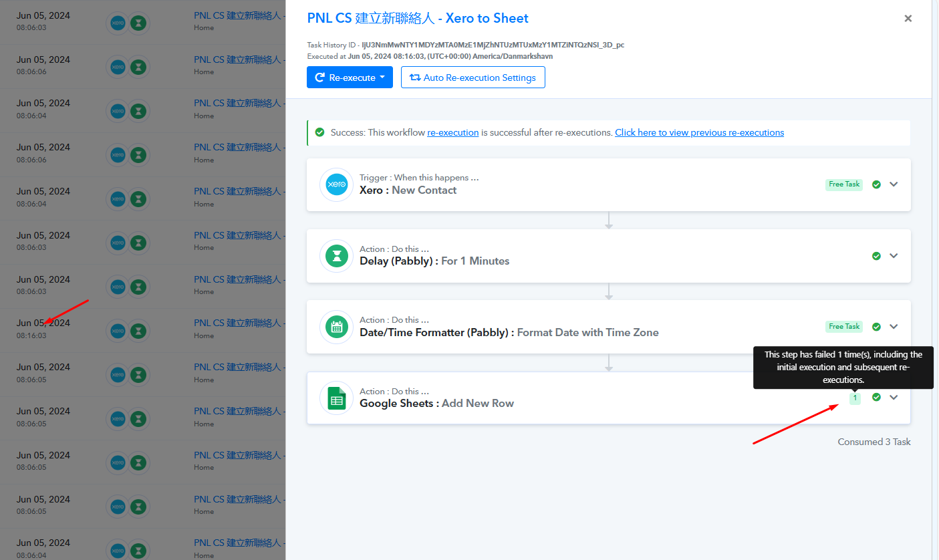
Task: Follow the 're-execution' link in the success message
Action: click(453, 133)
